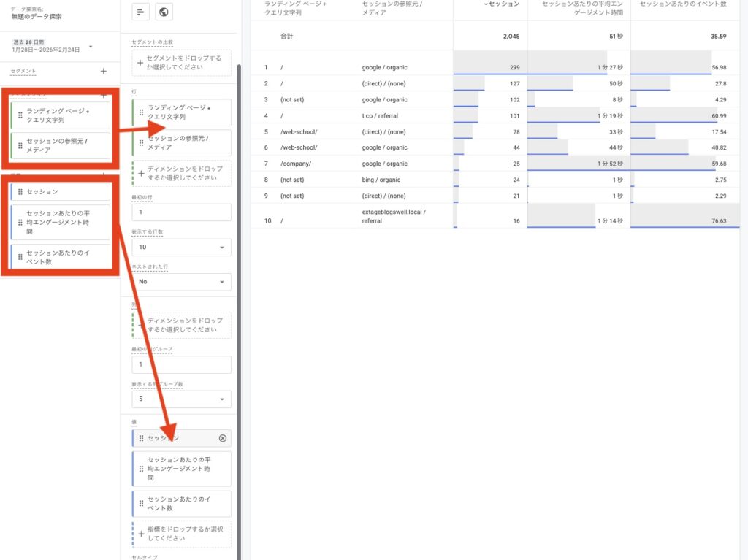Viewport: 748px width, 560px height.
Task: Open column groups dropdown showing 5
Action: click(x=181, y=399)
